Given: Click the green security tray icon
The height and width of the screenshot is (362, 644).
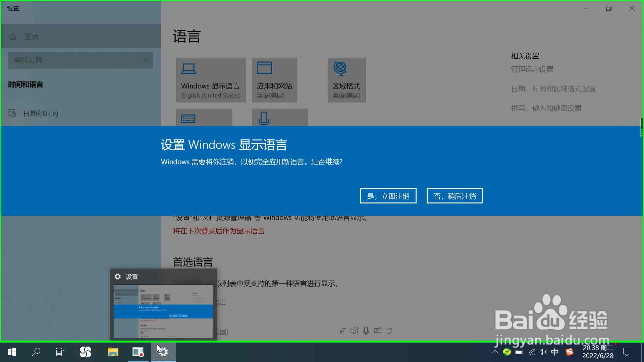Looking at the screenshot, I should (507, 352).
